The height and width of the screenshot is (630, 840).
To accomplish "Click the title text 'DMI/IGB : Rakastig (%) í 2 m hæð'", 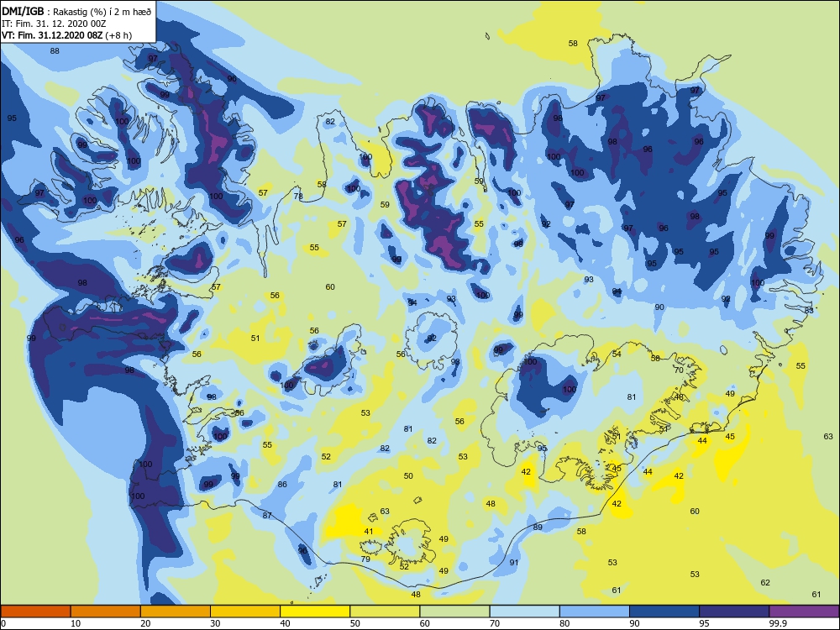I will [76, 12].
